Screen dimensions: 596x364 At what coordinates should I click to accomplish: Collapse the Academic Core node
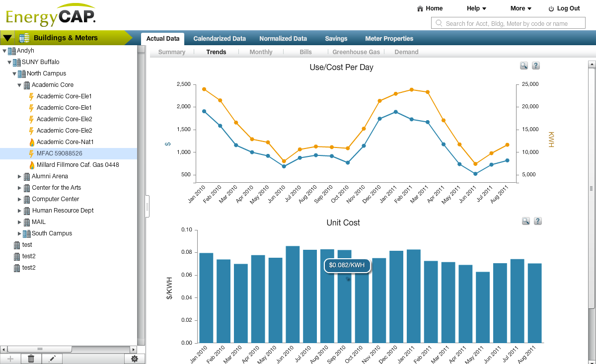point(18,84)
